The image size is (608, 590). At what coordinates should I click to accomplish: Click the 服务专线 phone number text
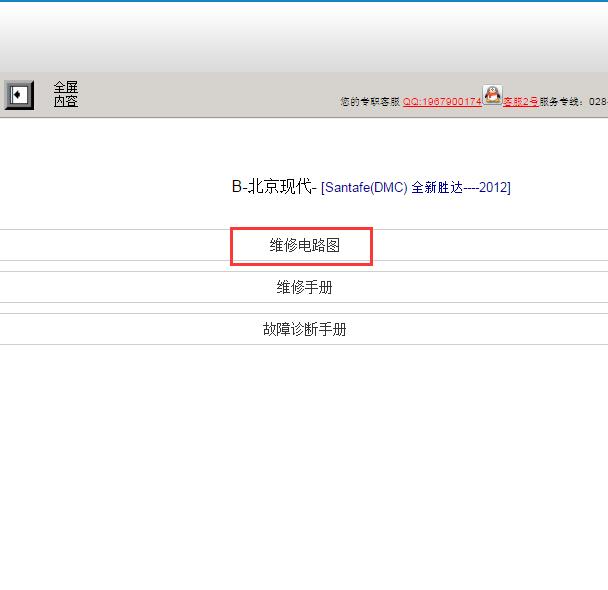click(573, 102)
